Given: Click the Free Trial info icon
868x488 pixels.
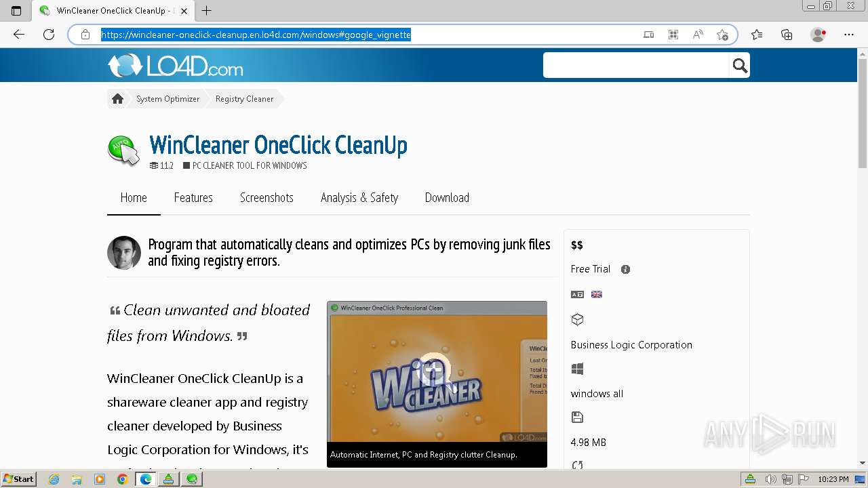Looking at the screenshot, I should 625,269.
